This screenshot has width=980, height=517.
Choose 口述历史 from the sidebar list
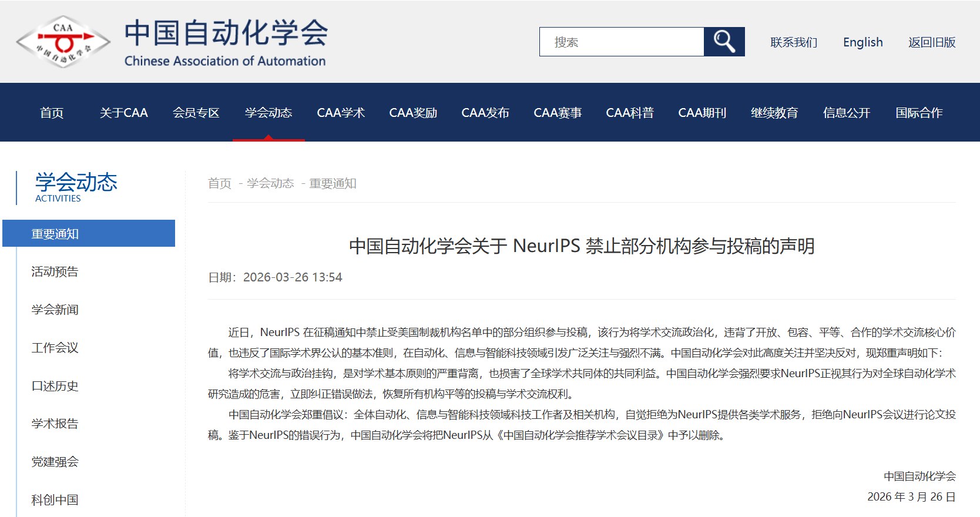pyautogui.click(x=55, y=386)
